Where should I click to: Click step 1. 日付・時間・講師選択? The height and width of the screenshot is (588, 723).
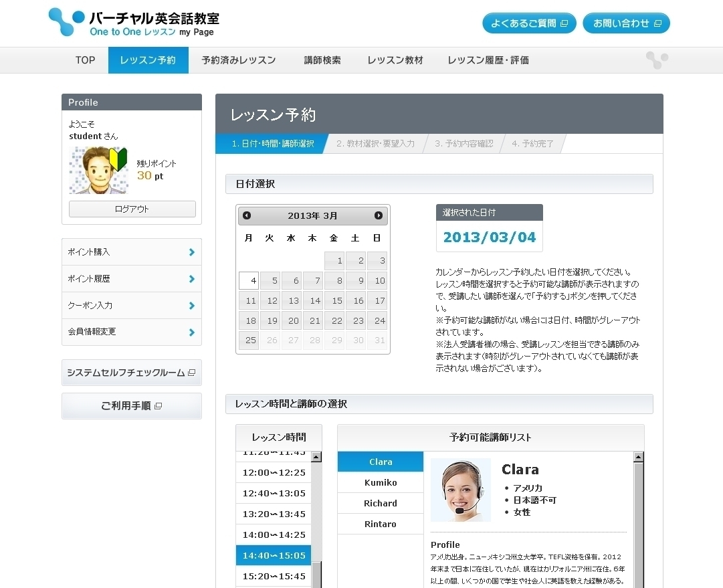[272, 143]
